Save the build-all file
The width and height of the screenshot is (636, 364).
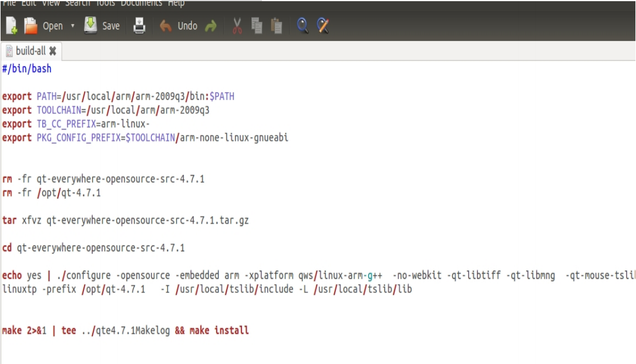pyautogui.click(x=102, y=26)
